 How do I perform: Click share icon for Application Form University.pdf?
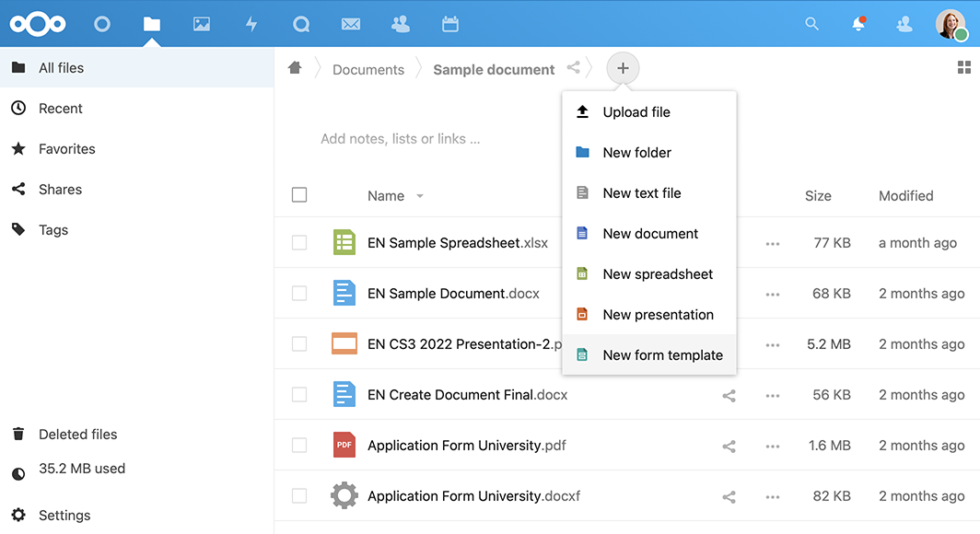(729, 447)
